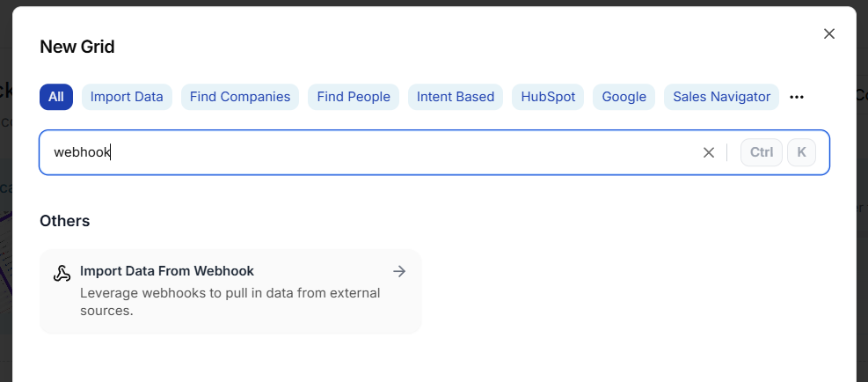Click the webhook card description text
The width and height of the screenshot is (868, 382).
point(230,301)
